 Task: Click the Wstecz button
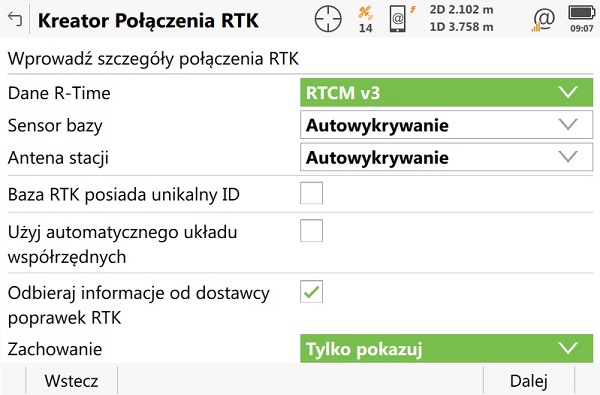click(72, 380)
